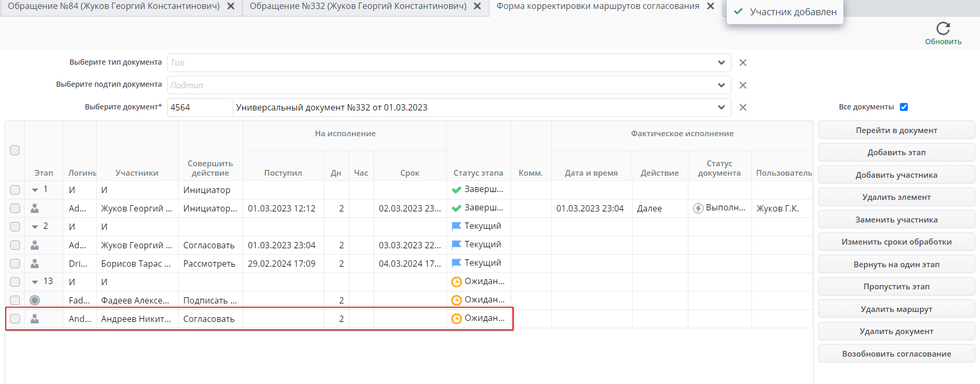Click the user icon in Андреев row
Screen dimensions: 980x384
[35, 319]
